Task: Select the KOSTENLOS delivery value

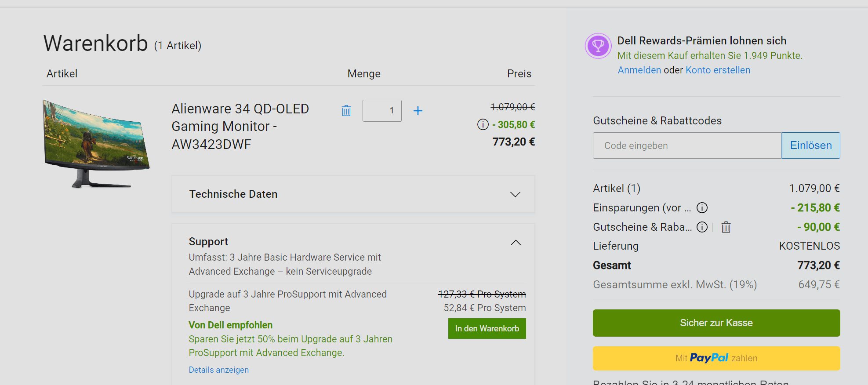Action: 810,246
